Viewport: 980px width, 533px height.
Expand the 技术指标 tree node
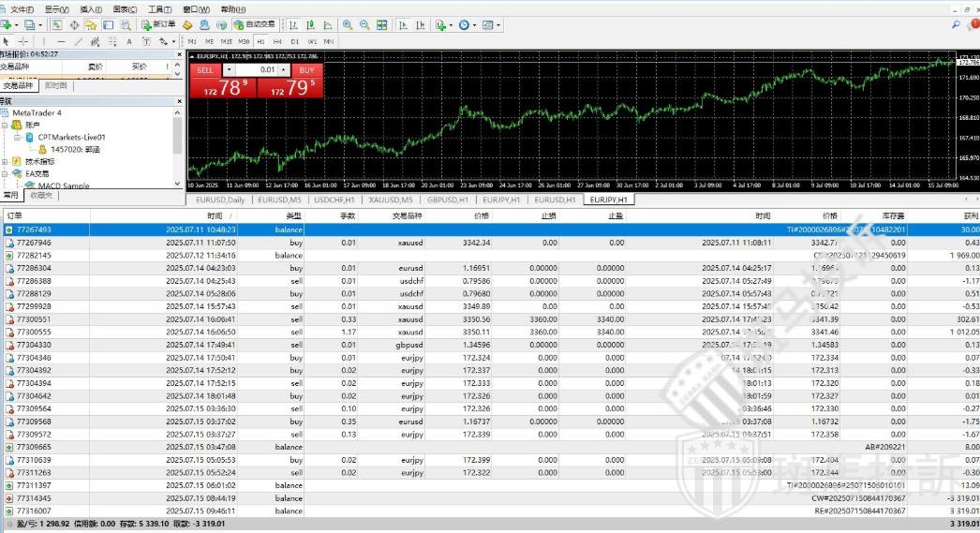pos(6,161)
